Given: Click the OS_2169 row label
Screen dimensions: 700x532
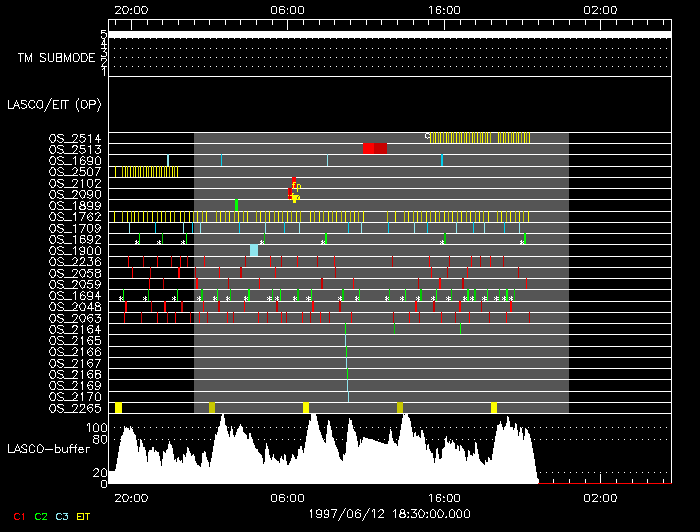Looking at the screenshot, I should point(75,386).
